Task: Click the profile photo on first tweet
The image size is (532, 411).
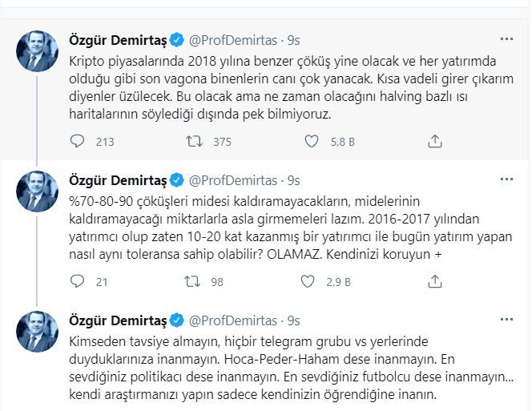Action: [x=38, y=51]
